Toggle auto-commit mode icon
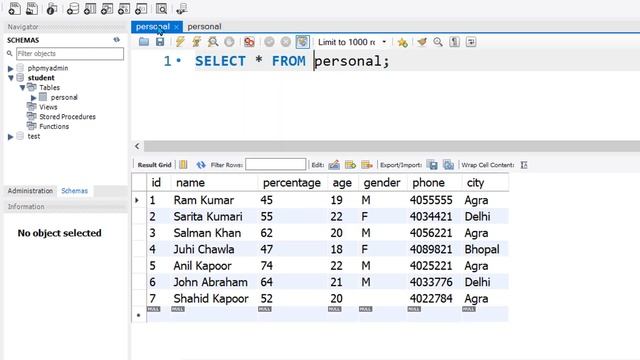 (302, 42)
